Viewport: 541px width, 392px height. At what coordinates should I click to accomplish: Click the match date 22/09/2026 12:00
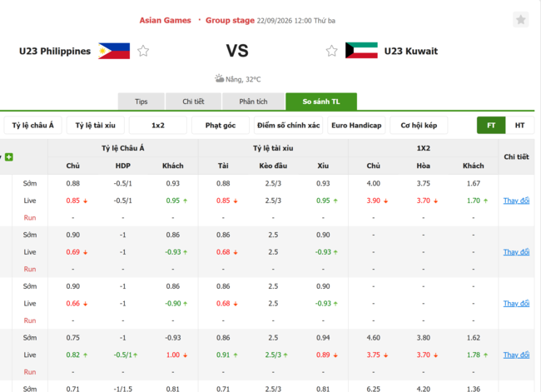tap(284, 21)
